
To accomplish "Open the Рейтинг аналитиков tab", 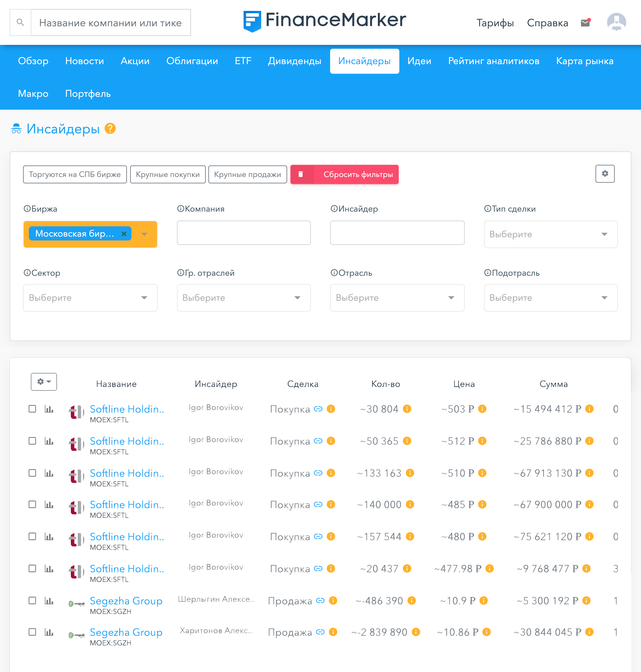I will point(493,61).
